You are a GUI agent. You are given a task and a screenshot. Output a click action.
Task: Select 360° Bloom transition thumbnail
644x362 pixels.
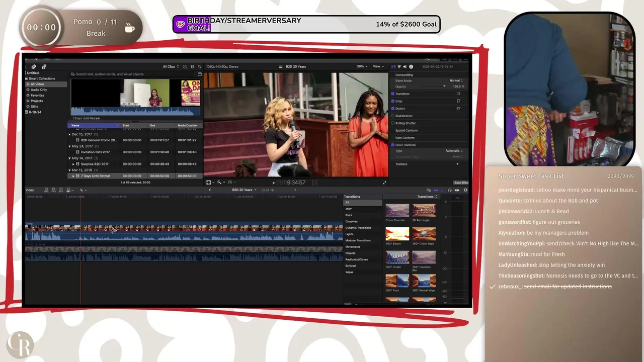click(397, 234)
